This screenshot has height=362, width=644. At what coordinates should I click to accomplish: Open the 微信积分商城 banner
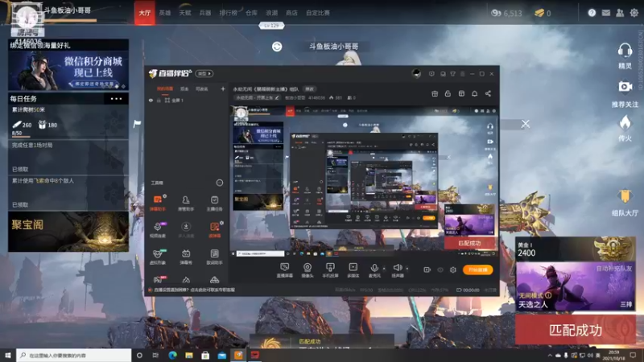pyautogui.click(x=68, y=70)
